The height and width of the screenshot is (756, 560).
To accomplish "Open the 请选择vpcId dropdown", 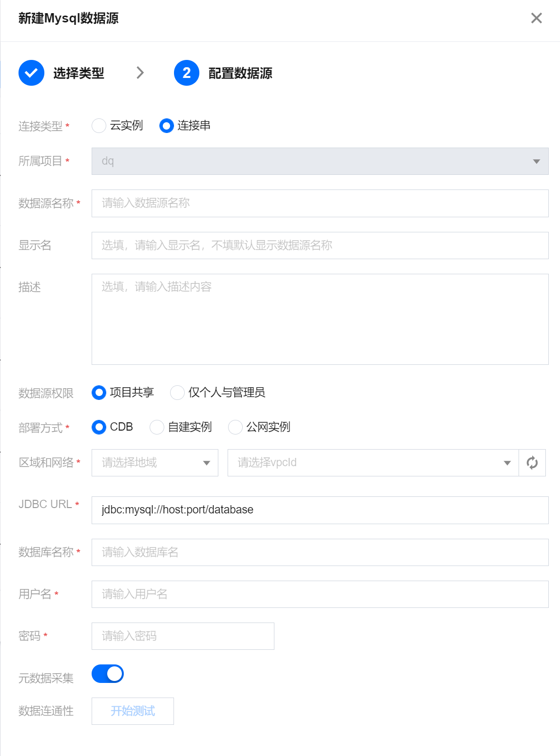I will point(373,463).
